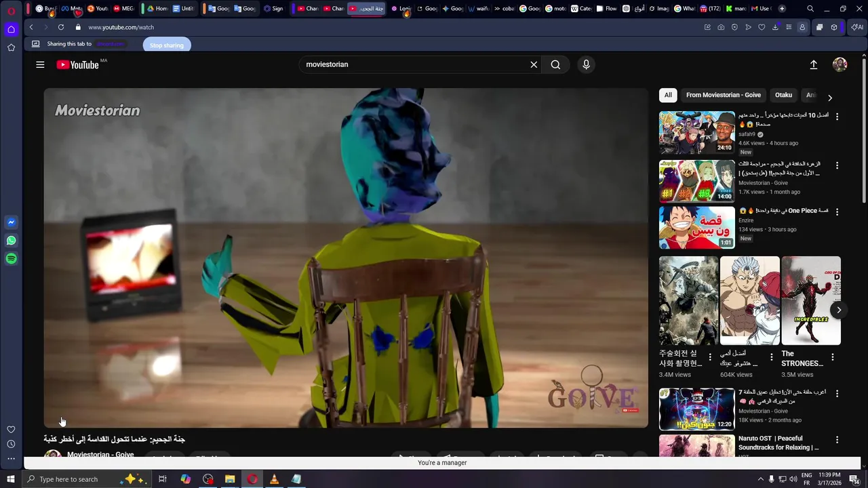Click the magnifier search button
868x488 pixels.
(555, 64)
